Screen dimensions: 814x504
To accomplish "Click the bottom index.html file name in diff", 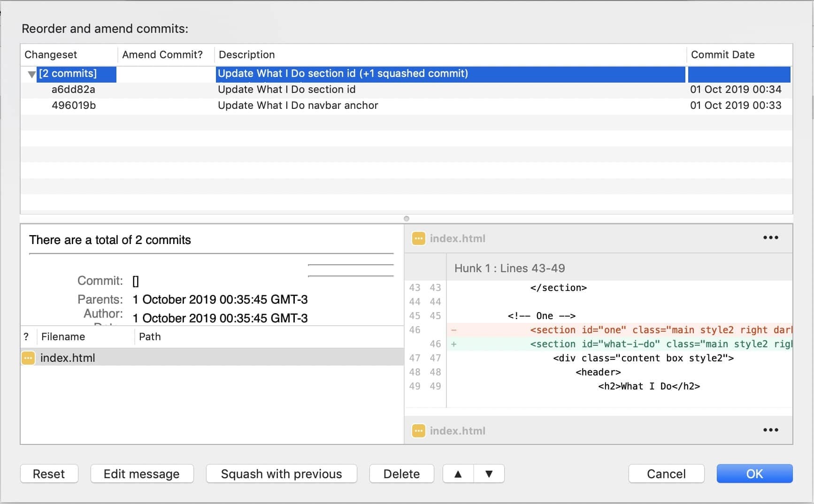I will pyautogui.click(x=458, y=431).
